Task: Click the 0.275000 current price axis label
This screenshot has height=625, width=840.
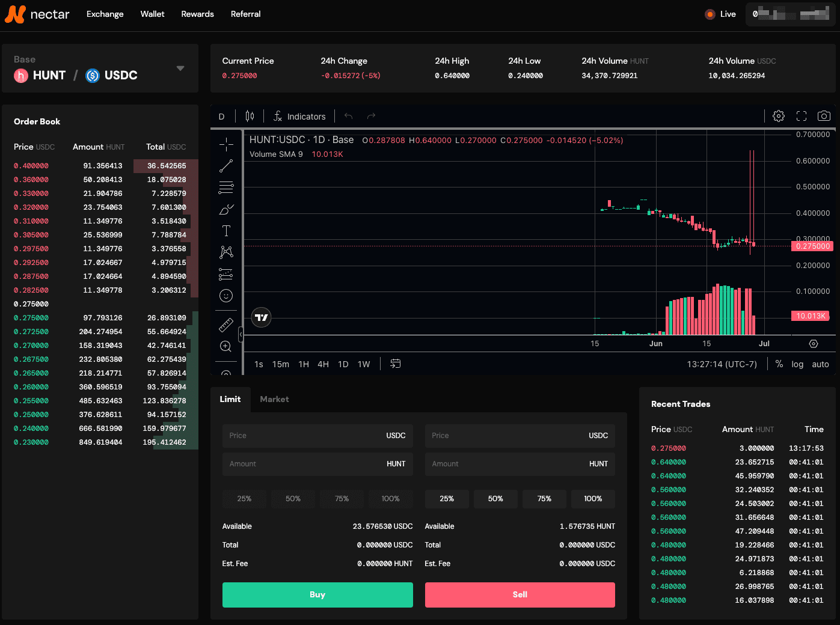Action: 812,246
